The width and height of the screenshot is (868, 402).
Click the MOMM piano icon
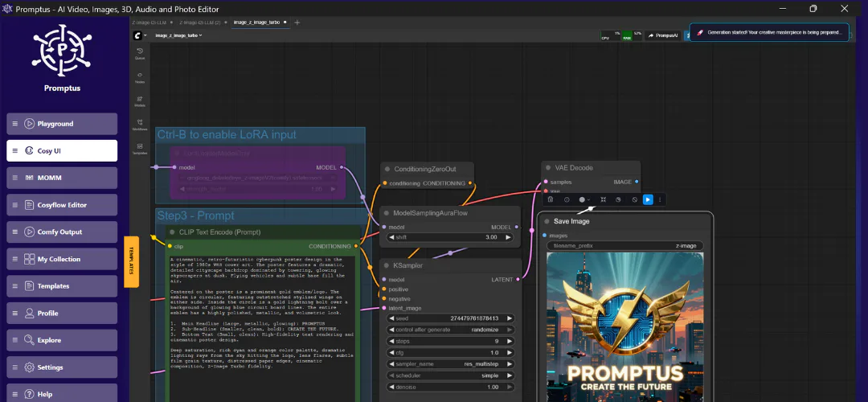point(30,178)
